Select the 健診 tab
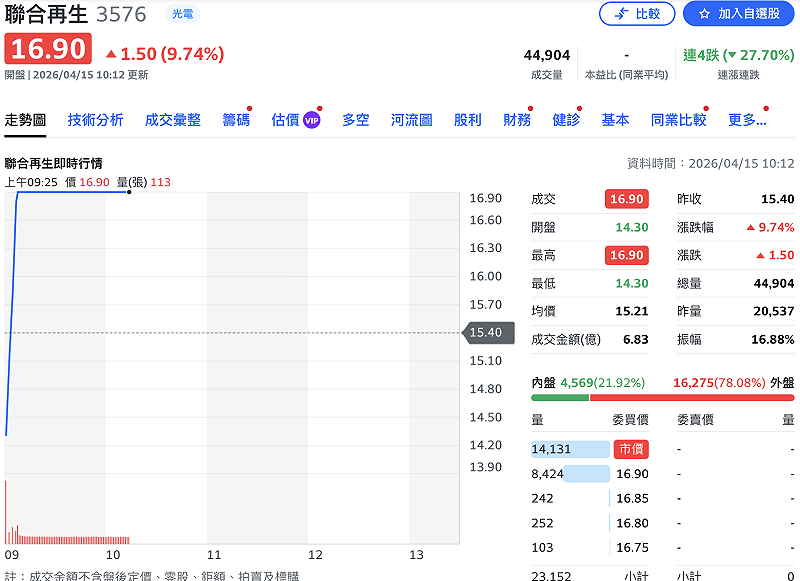The width and height of the screenshot is (800, 581). (566, 120)
